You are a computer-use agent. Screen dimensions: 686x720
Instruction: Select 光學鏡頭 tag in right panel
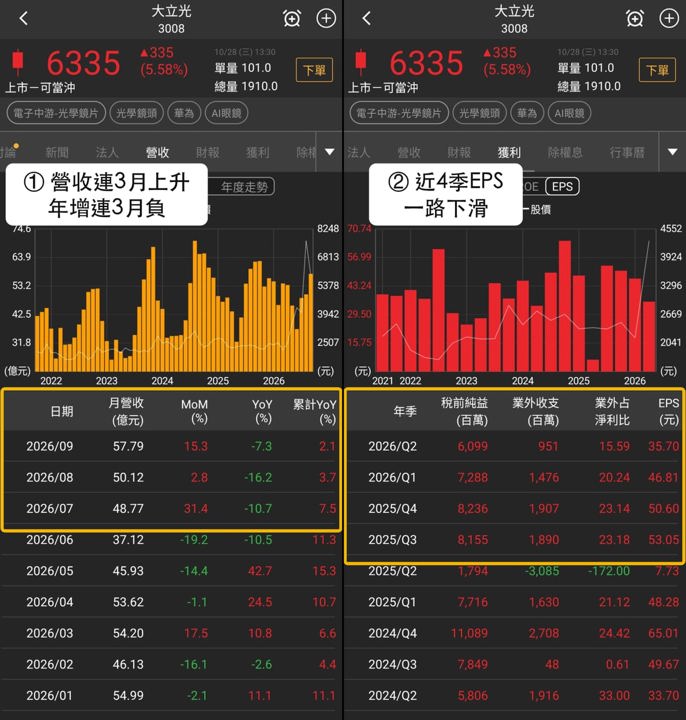coord(479,113)
